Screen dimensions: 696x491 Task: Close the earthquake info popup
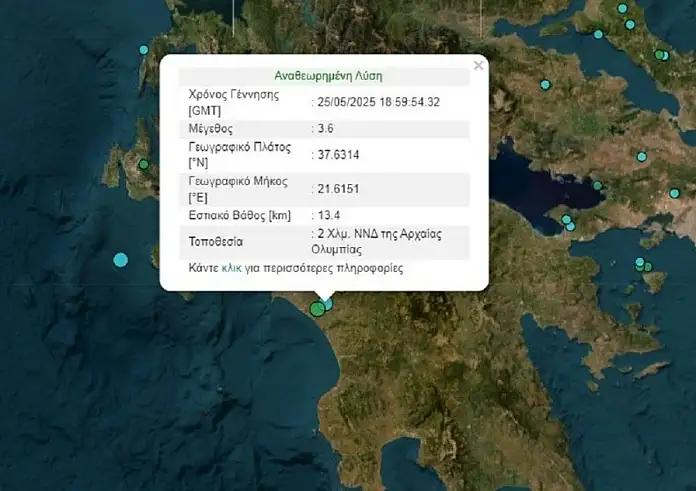(x=478, y=66)
